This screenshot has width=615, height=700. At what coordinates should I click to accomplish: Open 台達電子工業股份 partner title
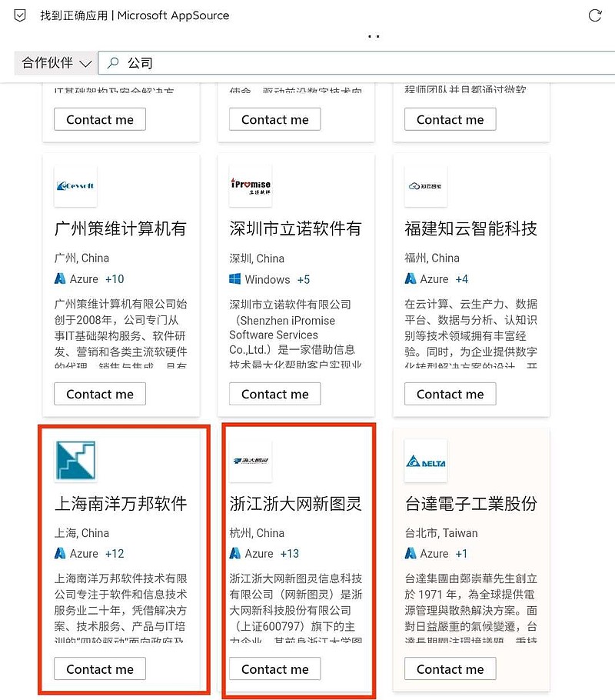(x=470, y=504)
